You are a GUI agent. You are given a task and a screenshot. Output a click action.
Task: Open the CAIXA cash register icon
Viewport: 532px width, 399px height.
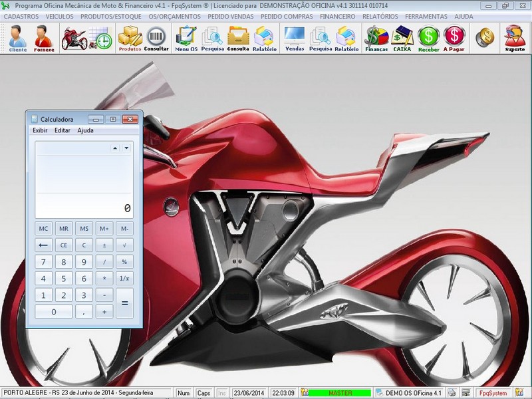(x=402, y=38)
